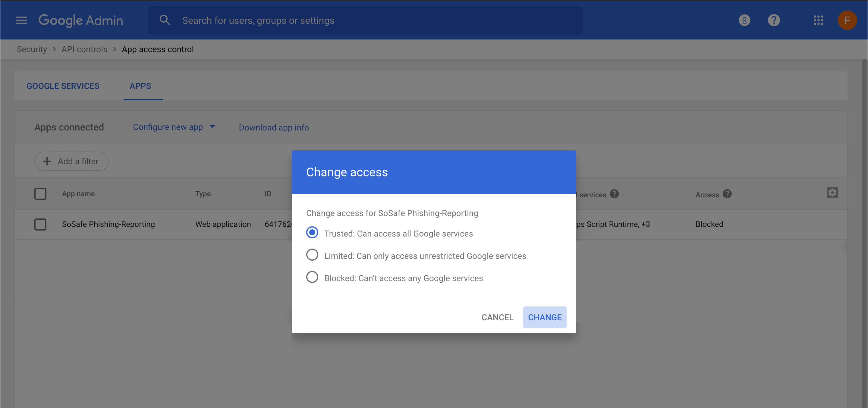The height and width of the screenshot is (408, 868).
Task: Click the SoSafe Phishing-Reporting app name
Action: 108,224
